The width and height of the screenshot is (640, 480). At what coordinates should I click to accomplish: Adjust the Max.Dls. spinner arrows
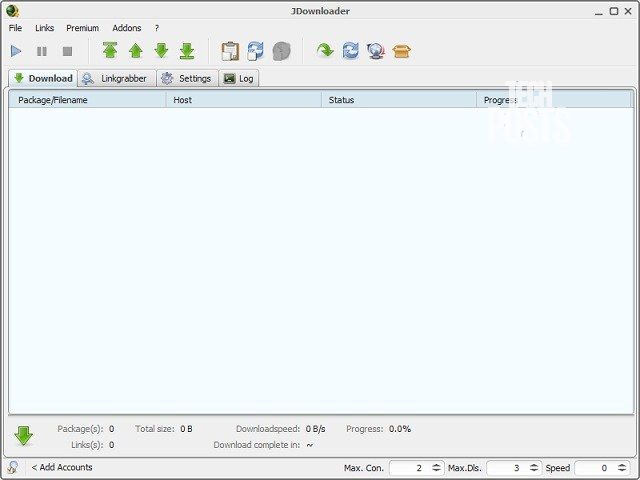[534, 468]
